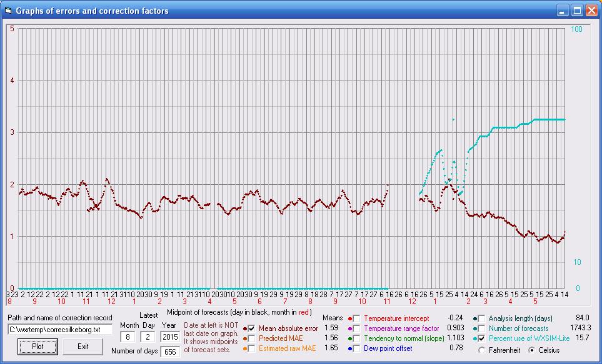Check the Tendency to normal (slope) box
Image resolution: width=602 pixels, height=364 pixels.
356,338
